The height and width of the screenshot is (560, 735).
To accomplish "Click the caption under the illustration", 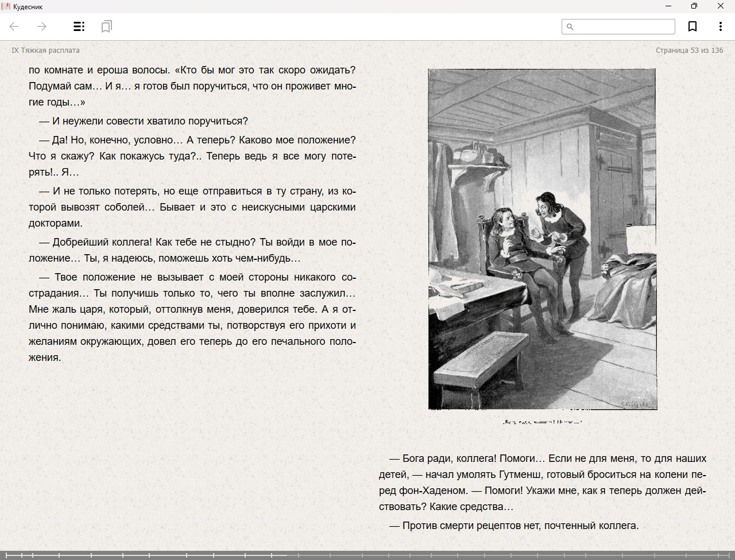I will [x=542, y=422].
